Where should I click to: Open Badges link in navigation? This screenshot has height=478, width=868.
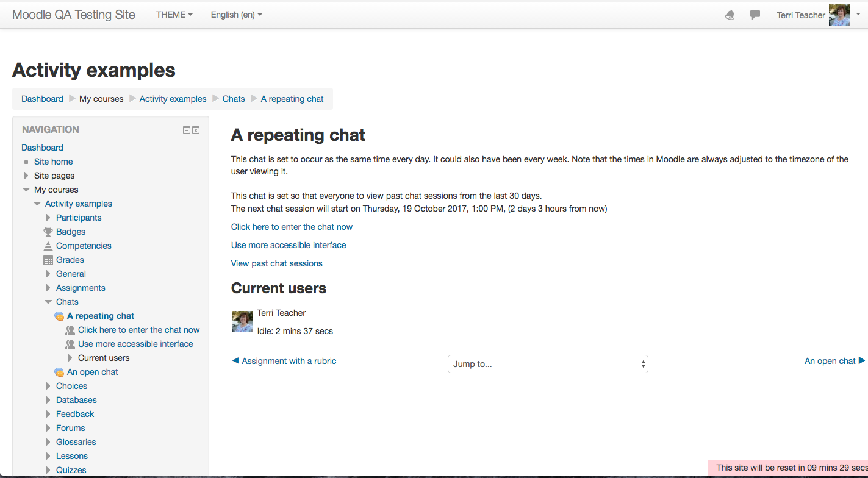[71, 232]
